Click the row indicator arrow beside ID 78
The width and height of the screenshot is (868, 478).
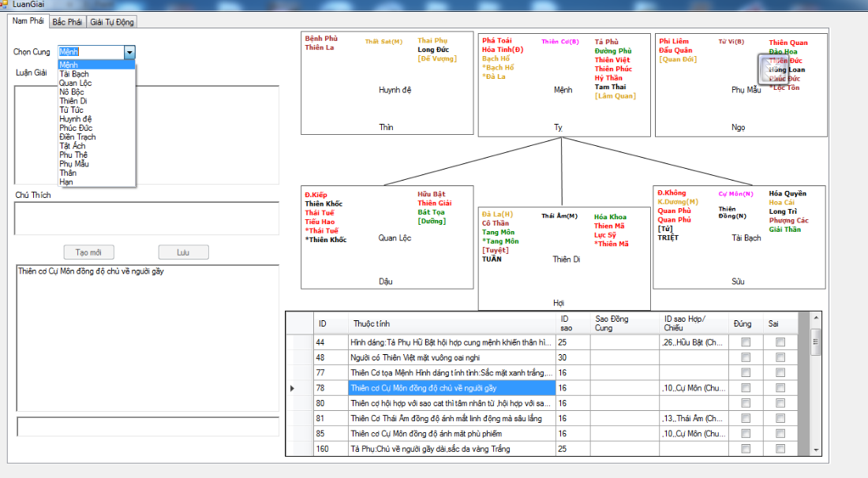point(294,388)
